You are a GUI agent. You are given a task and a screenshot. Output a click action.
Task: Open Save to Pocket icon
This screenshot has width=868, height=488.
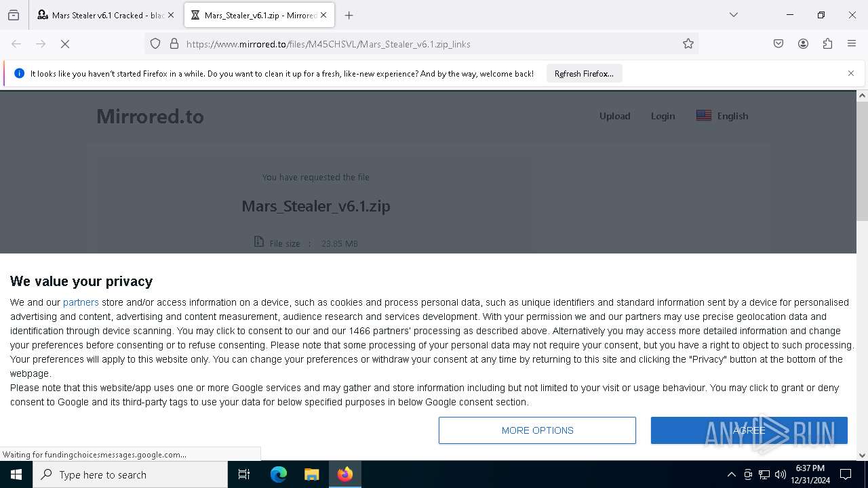coord(778,44)
